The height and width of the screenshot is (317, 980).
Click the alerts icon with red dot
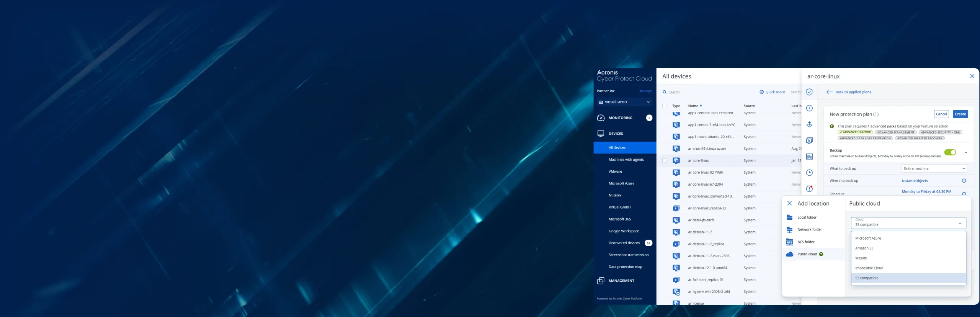[x=809, y=189]
